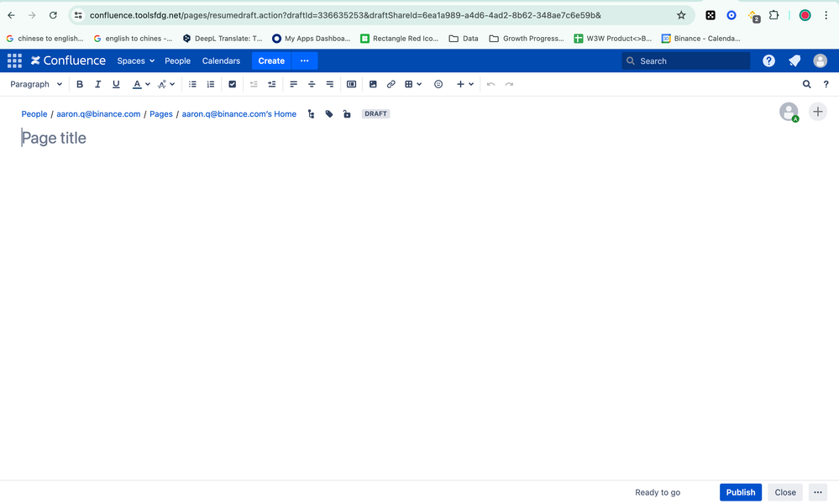This screenshot has width=839, height=504.
Task: Click the bullet list icon
Action: click(x=192, y=84)
